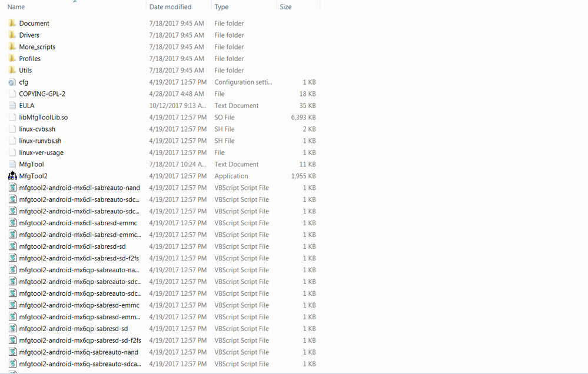This screenshot has width=588, height=374.
Task: Click the 'SO File' type cell
Action: [x=224, y=117]
